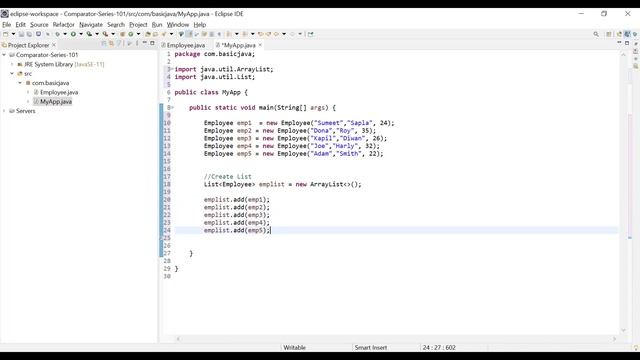The height and width of the screenshot is (360, 640).
Task: Click the Quick Access magnifier icon
Action: [596, 34]
